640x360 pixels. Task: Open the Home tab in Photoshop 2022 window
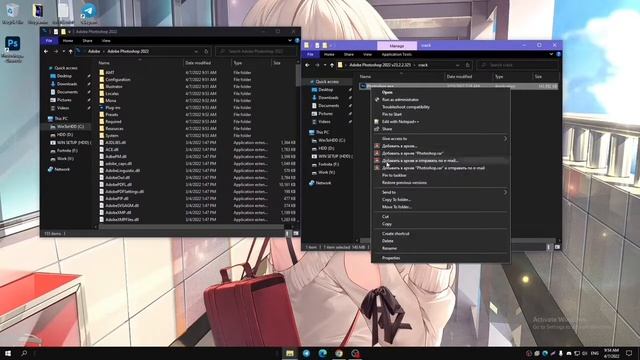pyautogui.click(x=68, y=41)
